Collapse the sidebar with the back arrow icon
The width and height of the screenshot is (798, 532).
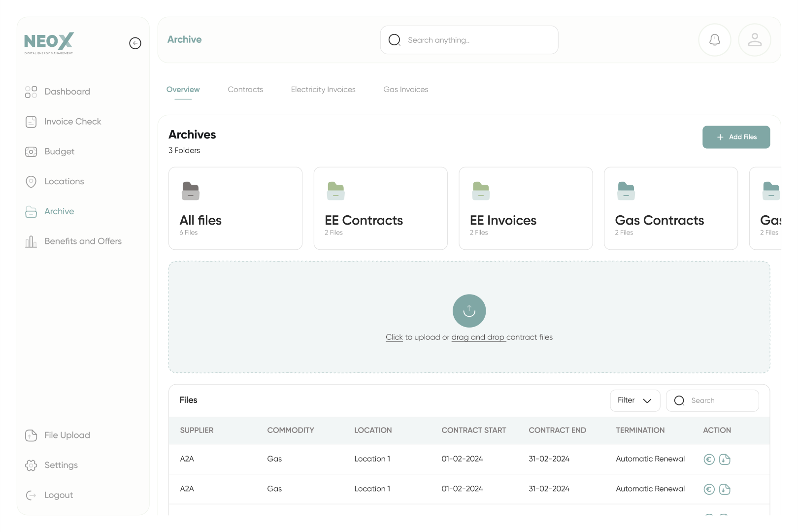coord(135,43)
